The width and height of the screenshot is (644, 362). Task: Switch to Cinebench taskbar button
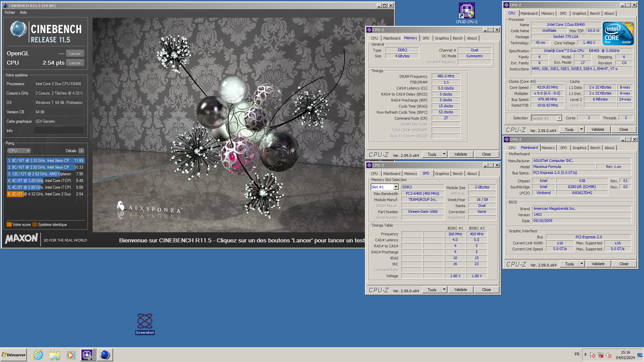tap(105, 355)
